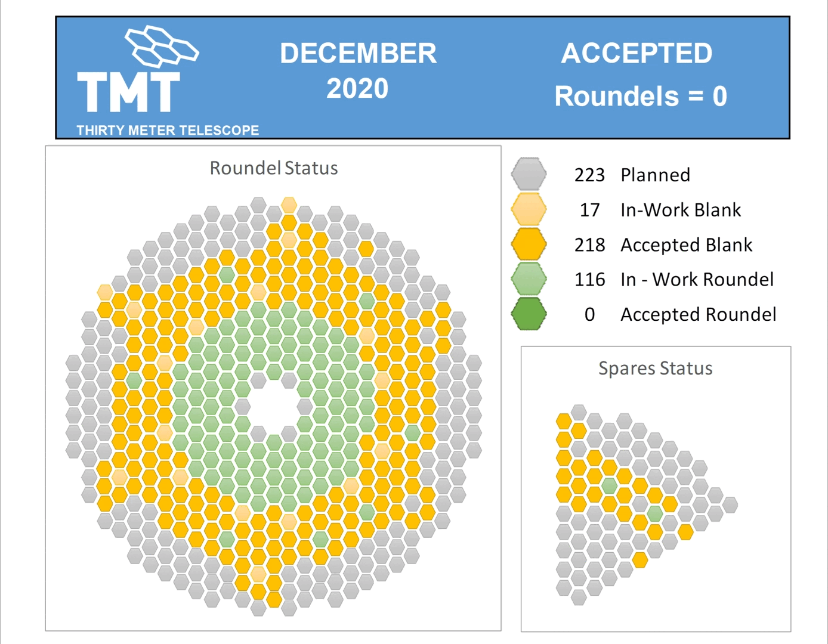This screenshot has height=644, width=828.
Task: Click the "In - Work Roundel" legend label
Action: (x=697, y=280)
